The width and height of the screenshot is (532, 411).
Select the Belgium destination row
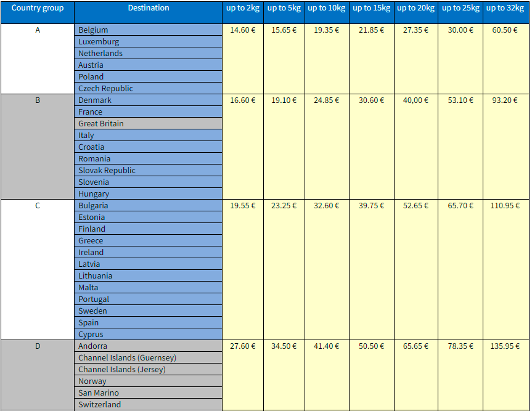click(148, 30)
